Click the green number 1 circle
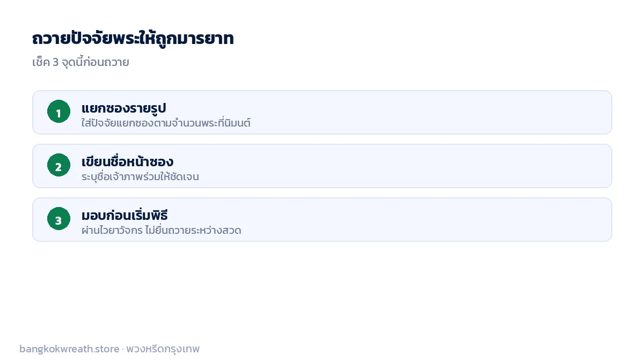The image size is (644, 362). tap(58, 112)
